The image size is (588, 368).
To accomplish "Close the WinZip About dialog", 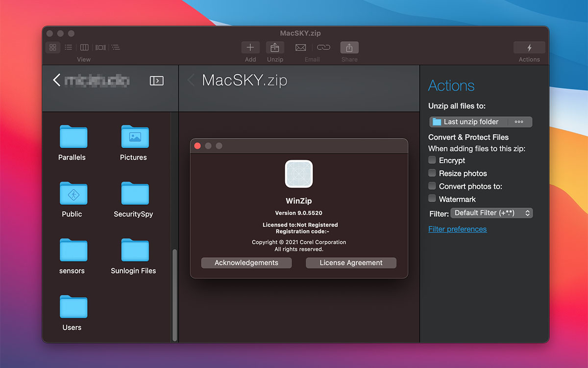I will [x=197, y=146].
